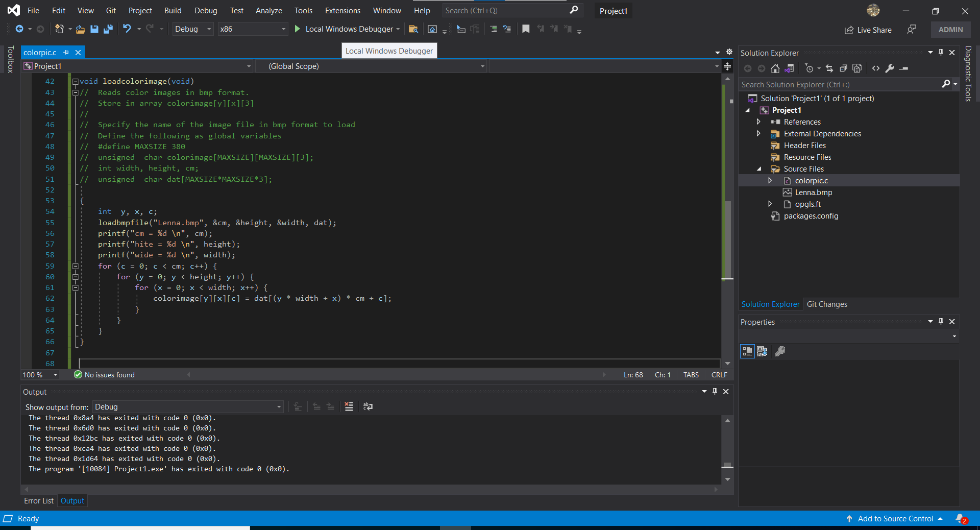Expand the References node
Screen dimensions: 980x530
759,122
